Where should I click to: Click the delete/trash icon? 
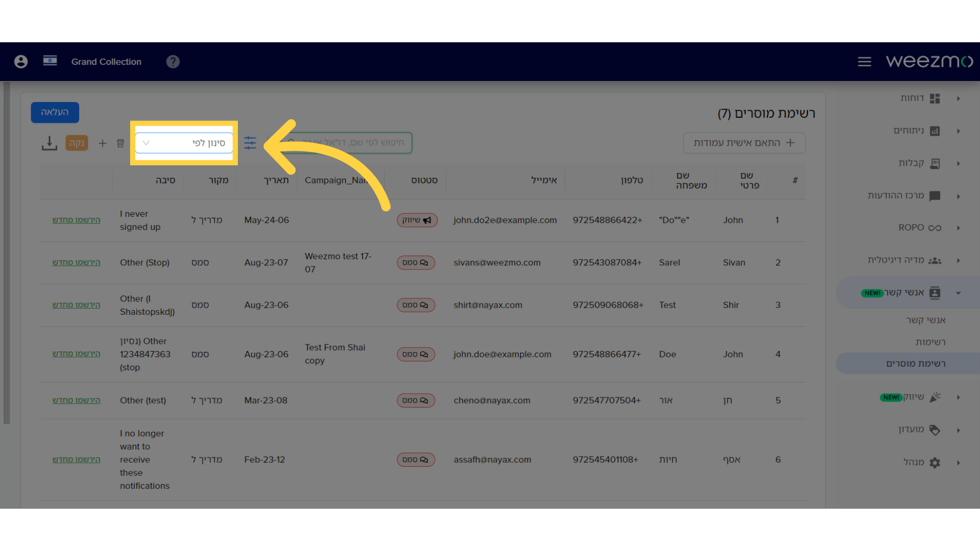120,143
